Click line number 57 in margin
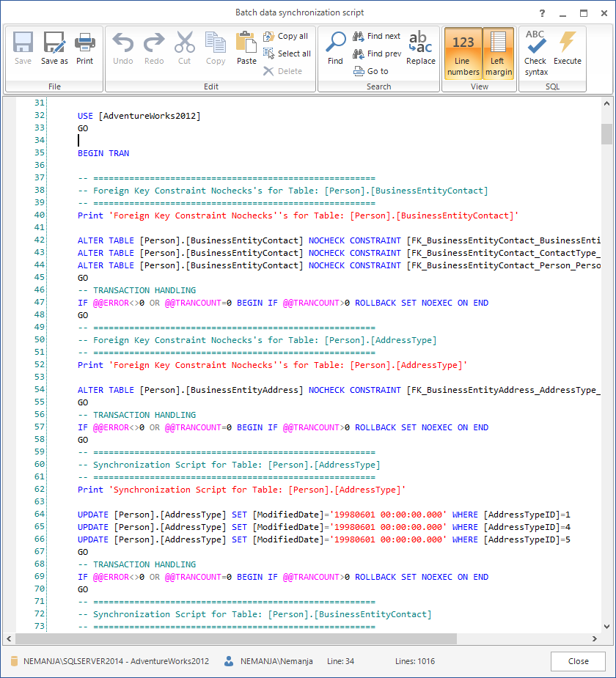The image size is (616, 678). click(x=40, y=427)
